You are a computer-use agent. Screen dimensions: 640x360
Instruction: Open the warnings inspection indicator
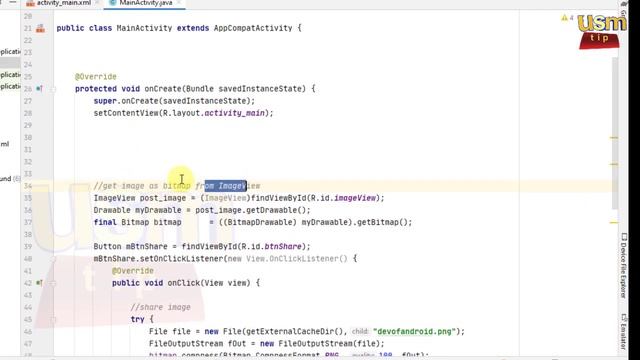tap(567, 18)
